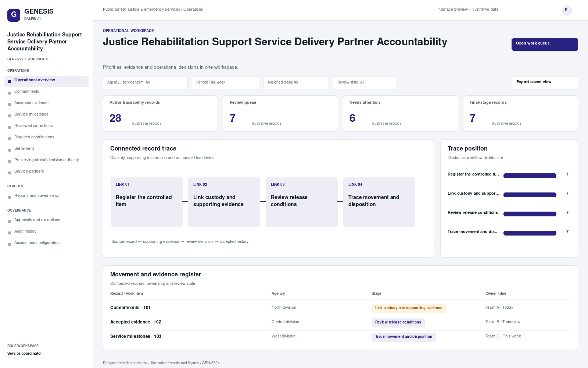Open LINK 01 Register the controlled item
The width and height of the screenshot is (588, 368).
(x=146, y=202)
